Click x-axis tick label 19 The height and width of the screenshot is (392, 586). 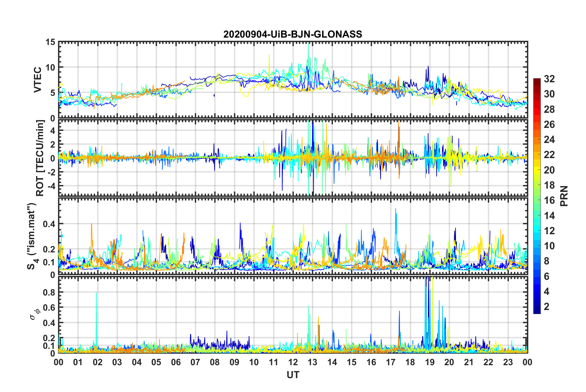pos(429,362)
